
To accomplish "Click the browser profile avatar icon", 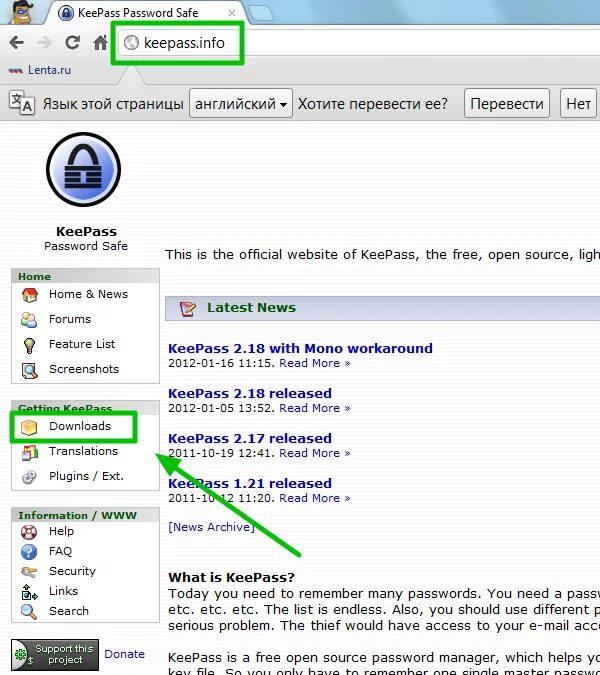I will pos(21,12).
